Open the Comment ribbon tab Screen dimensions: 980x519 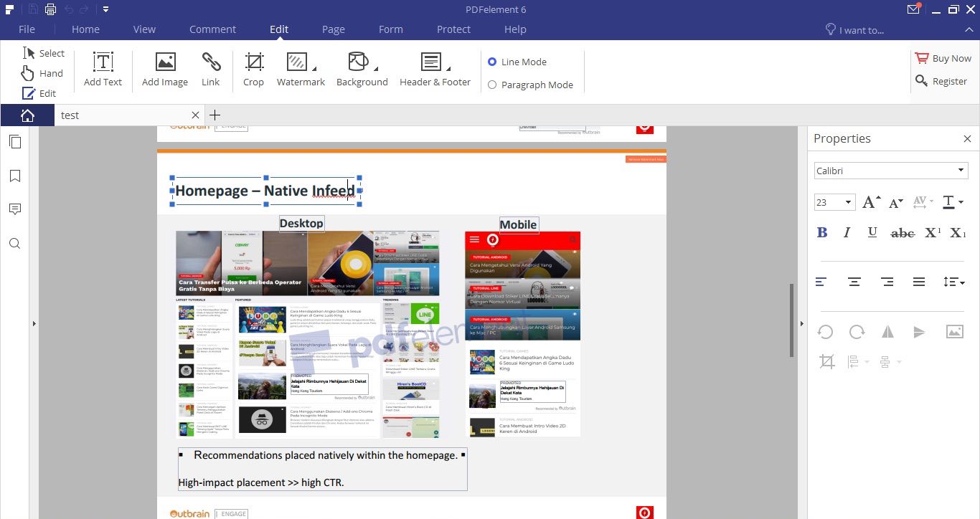[212, 29]
